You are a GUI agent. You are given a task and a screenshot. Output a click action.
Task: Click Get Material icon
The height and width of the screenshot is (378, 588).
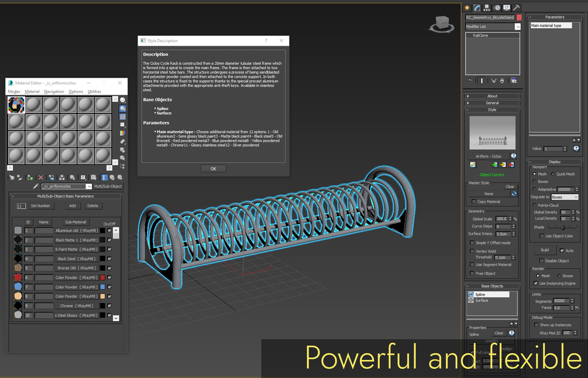point(12,177)
